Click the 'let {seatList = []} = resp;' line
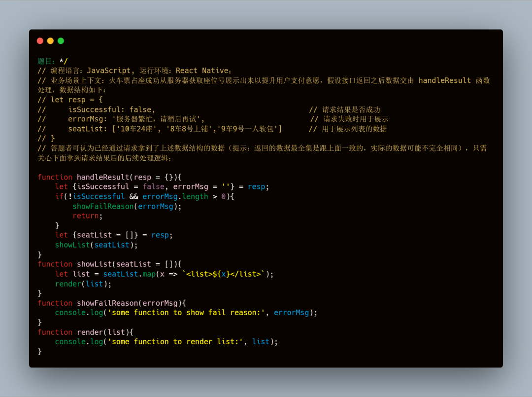532x397 pixels. [x=114, y=235]
